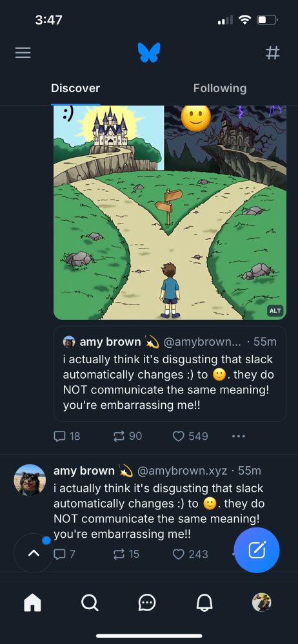The width and height of the screenshot is (298, 644).
Task: Like amy brown's post with 243 likes
Action: (x=190, y=554)
